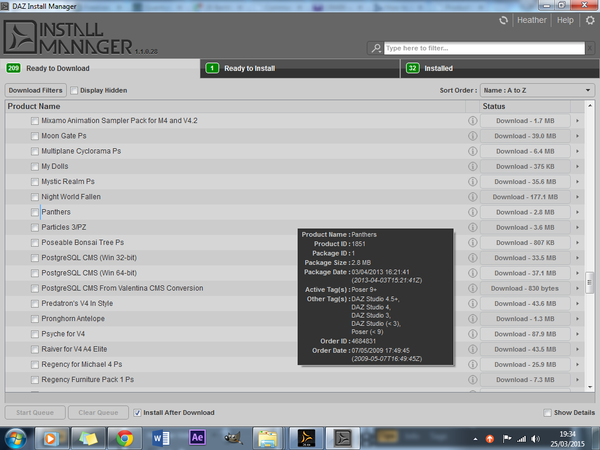Check the My Dolls product checkbox
Viewport: 600px width, 450px height.
(35, 166)
